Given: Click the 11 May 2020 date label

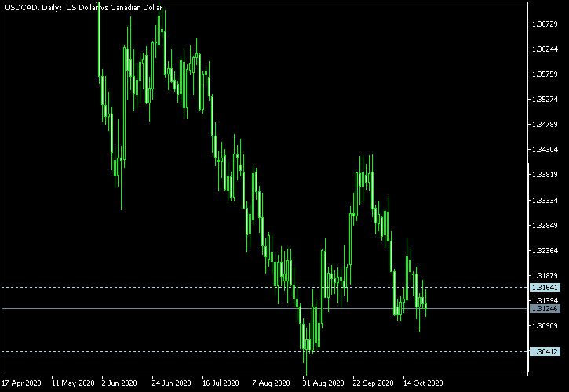Looking at the screenshot, I should [73, 383].
